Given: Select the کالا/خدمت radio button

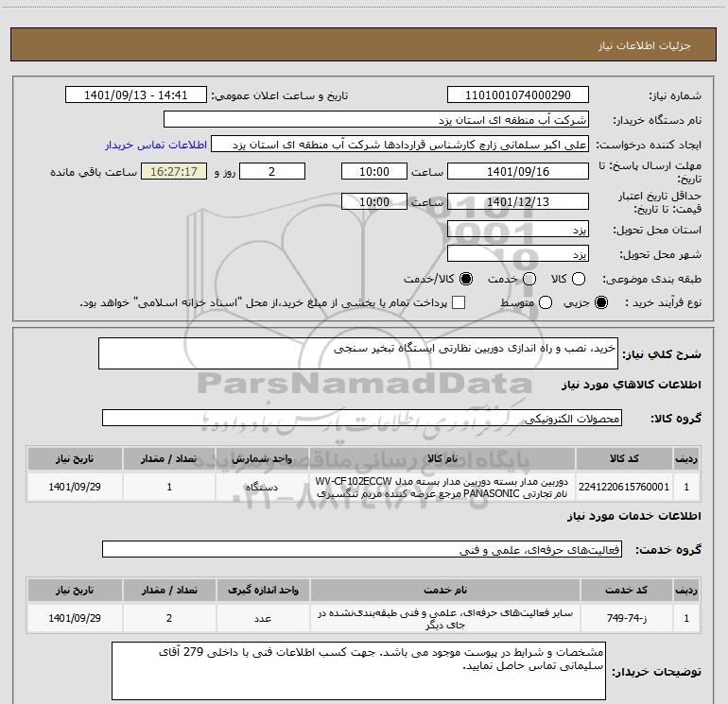Looking at the screenshot, I should (466, 279).
